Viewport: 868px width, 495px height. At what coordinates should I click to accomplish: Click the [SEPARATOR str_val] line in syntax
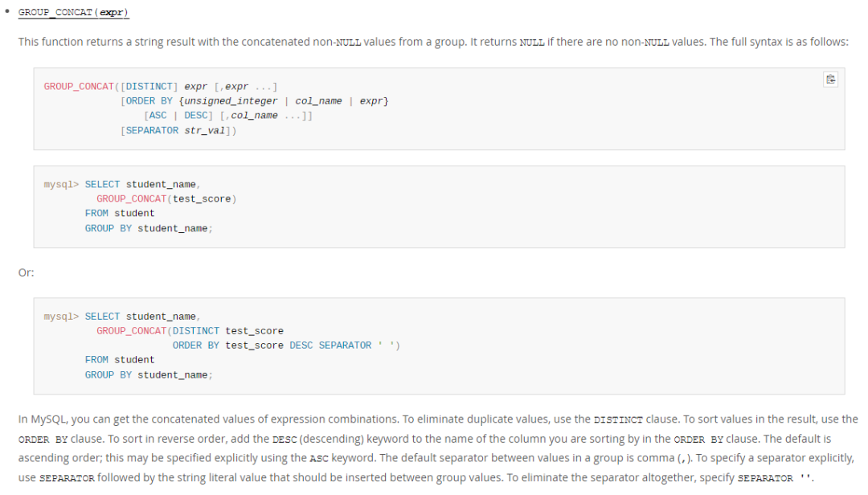pos(178,130)
